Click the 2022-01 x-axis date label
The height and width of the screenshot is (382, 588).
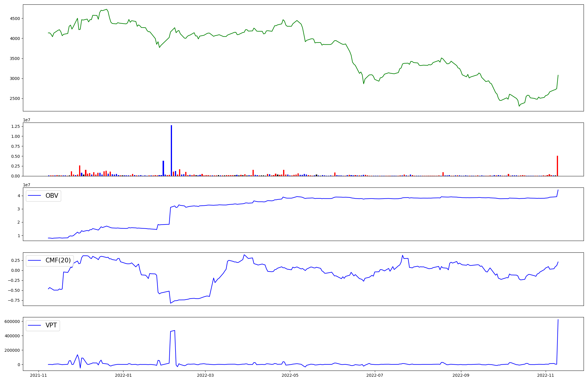[123, 375]
